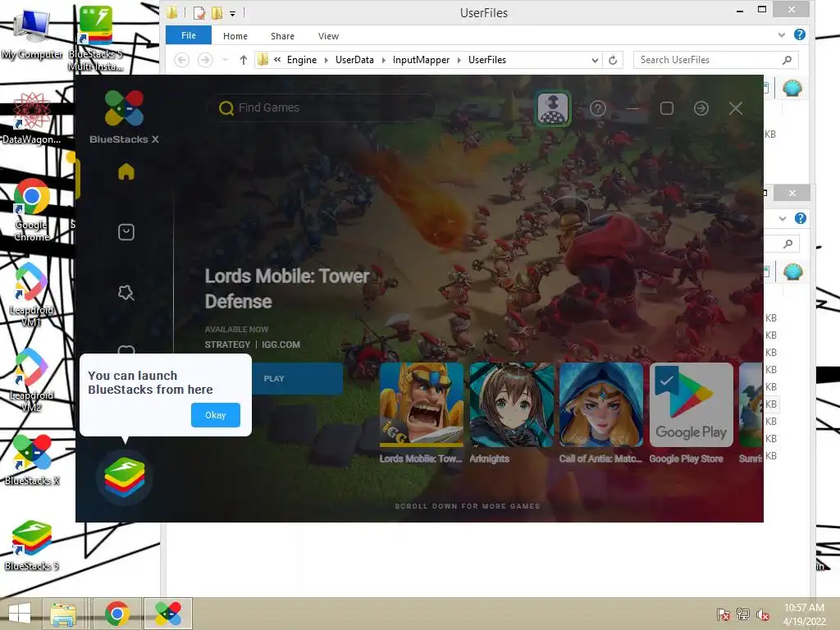The height and width of the screenshot is (630, 840).
Task: Open Google Chrome desktop shortcut
Action: tap(32, 209)
